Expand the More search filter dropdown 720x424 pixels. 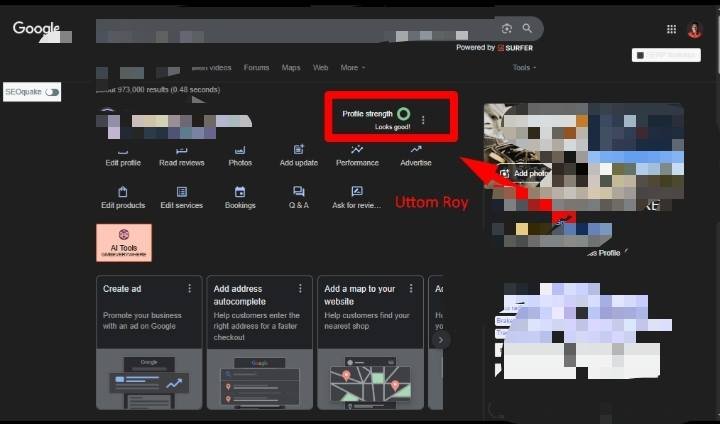coord(352,68)
